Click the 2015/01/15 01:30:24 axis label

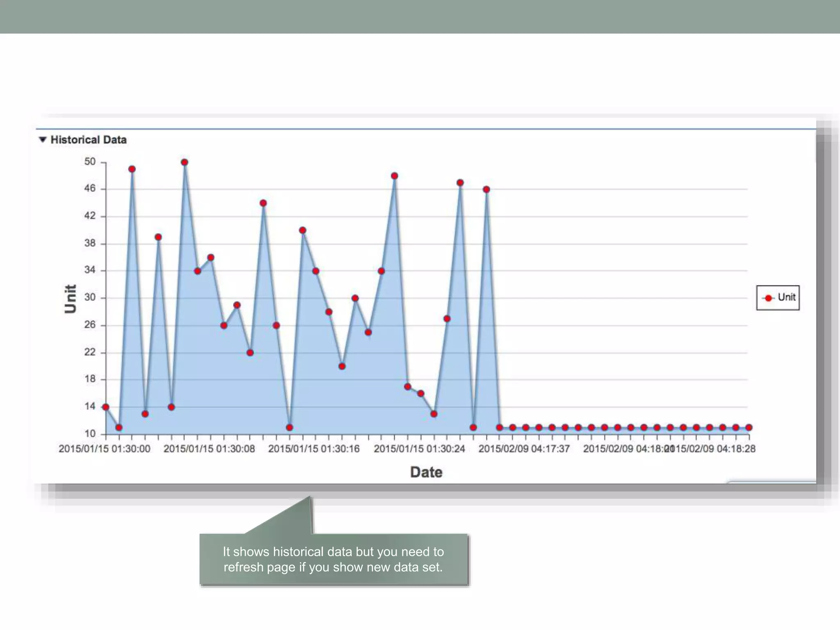(419, 449)
